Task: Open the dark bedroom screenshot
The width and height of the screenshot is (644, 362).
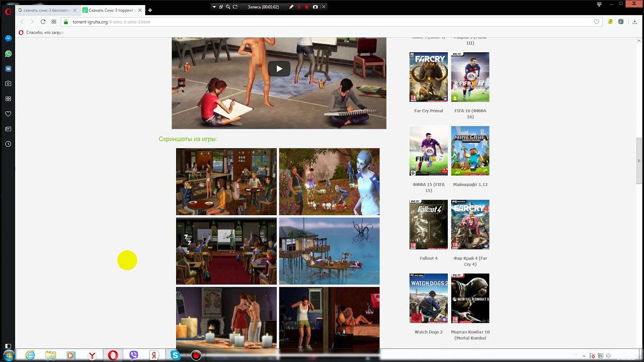Action: point(330,318)
